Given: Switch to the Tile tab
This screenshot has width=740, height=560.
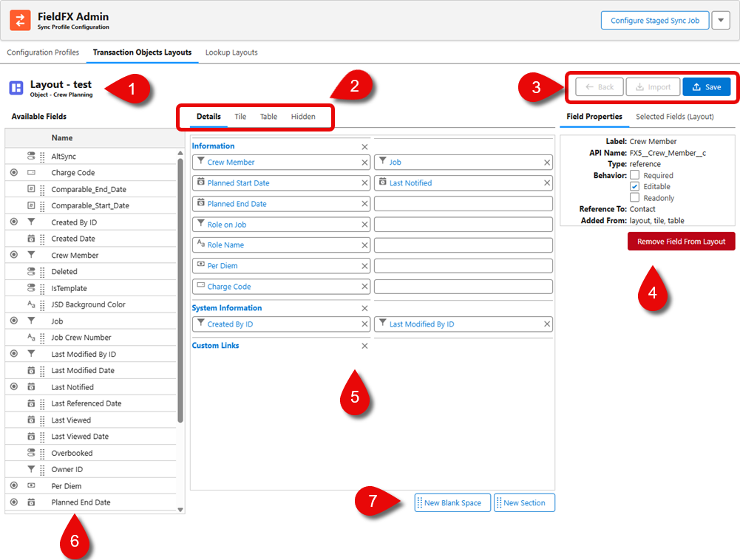Looking at the screenshot, I should 240,117.
